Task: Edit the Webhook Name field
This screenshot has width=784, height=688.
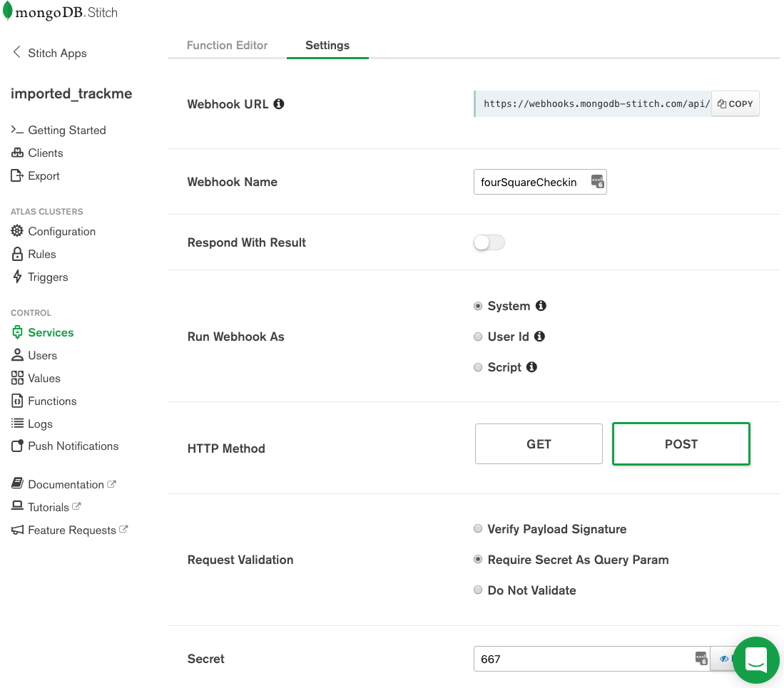Action: point(531,182)
